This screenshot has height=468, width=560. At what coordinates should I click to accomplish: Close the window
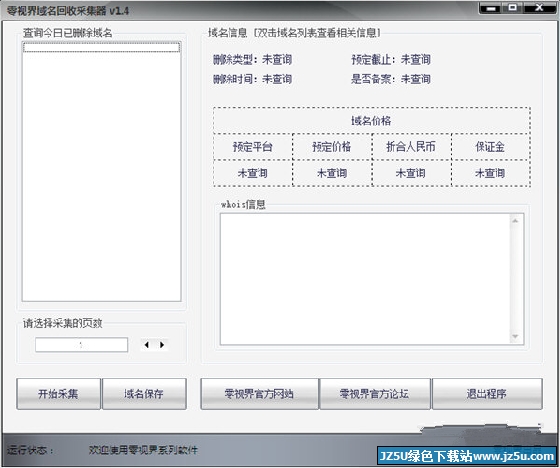point(539,8)
